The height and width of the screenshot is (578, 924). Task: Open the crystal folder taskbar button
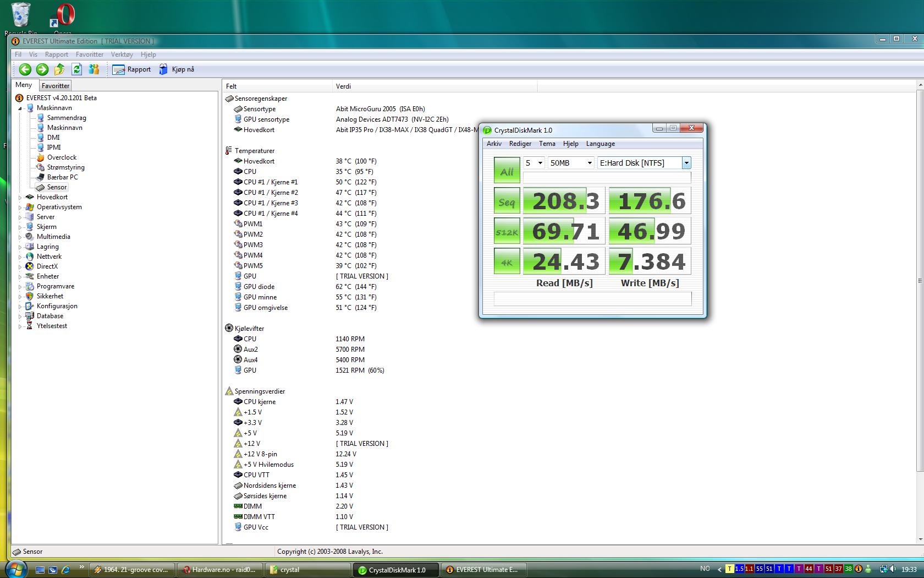click(x=307, y=570)
